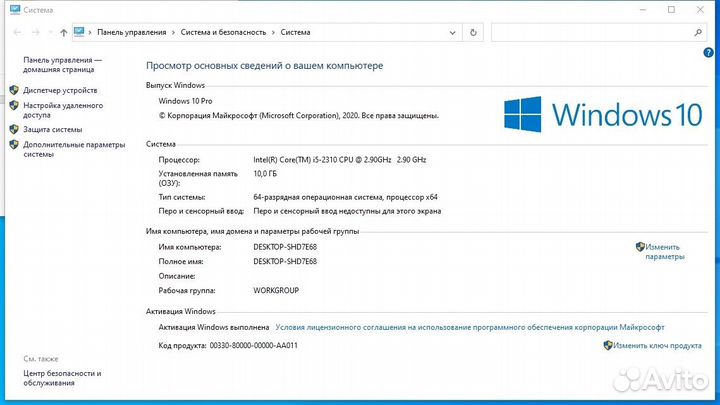Open 'Защита системы' link
Viewport: 720px width, 405px height.
[x=53, y=129]
